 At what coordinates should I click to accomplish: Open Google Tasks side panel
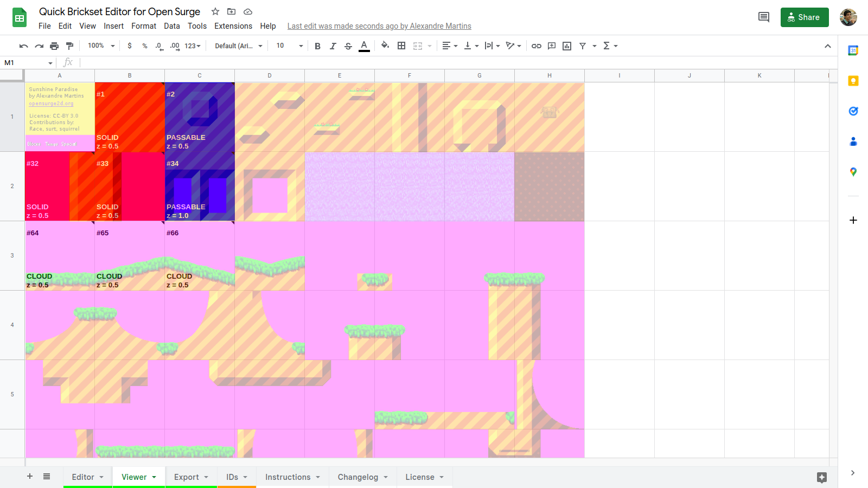tap(853, 111)
